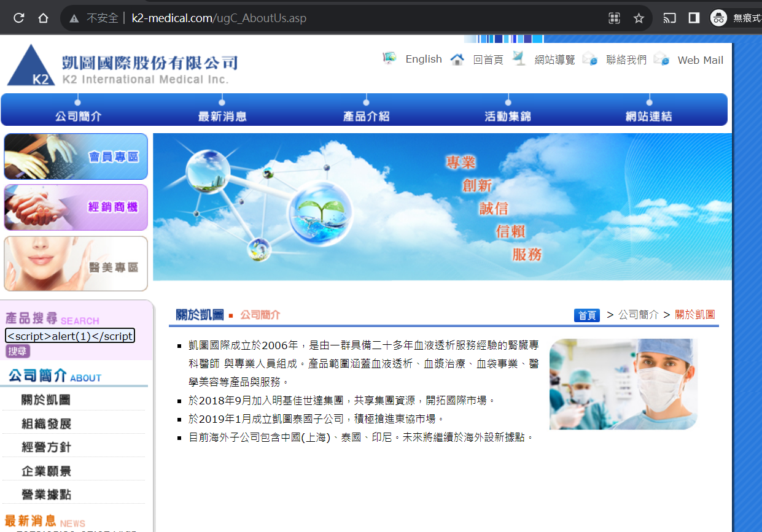Open the 醫美專區 aesthetics banner
The image size is (762, 532).
click(x=76, y=264)
